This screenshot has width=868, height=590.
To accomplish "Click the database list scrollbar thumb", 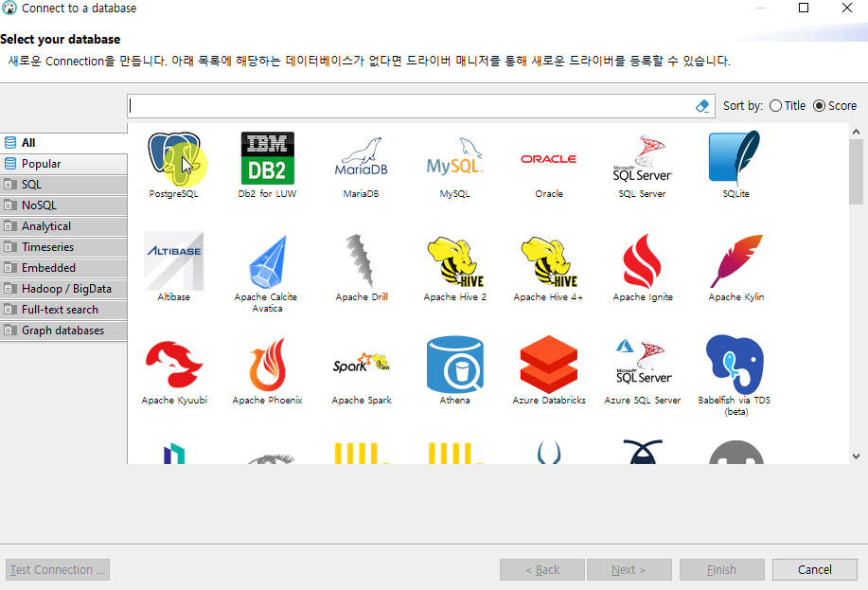I will [x=857, y=171].
